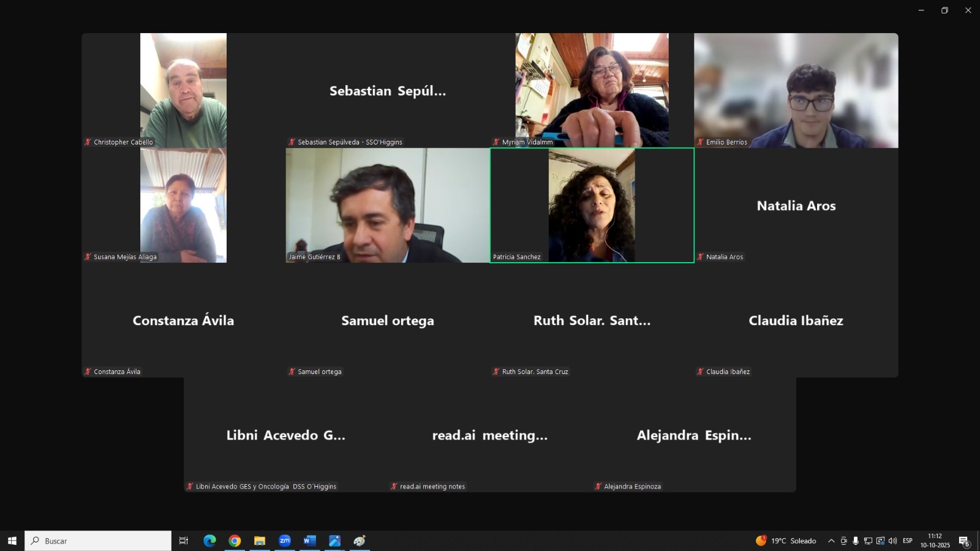Select Patricia Sanchez's highlighted video tile
This screenshot has width=980, height=551.
pyautogui.click(x=592, y=205)
